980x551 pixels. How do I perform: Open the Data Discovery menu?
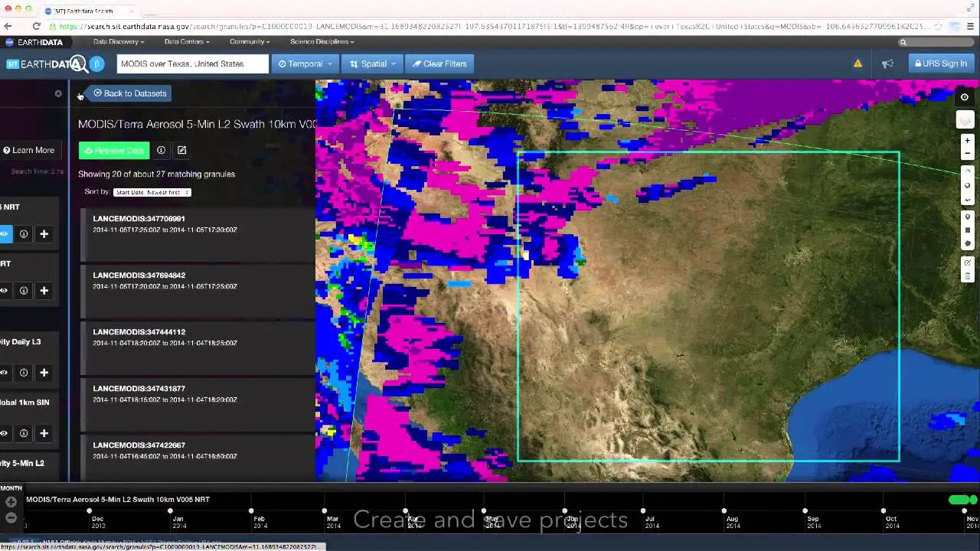(x=119, y=41)
